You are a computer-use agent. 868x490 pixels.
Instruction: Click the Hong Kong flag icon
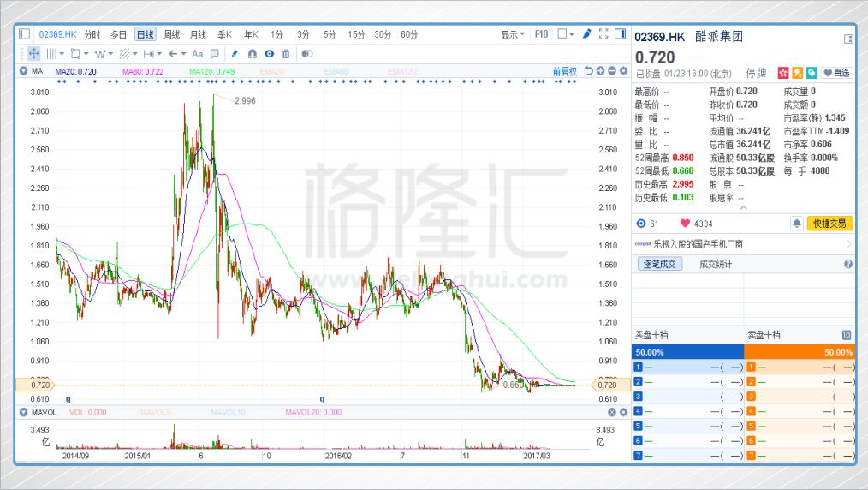782,73
